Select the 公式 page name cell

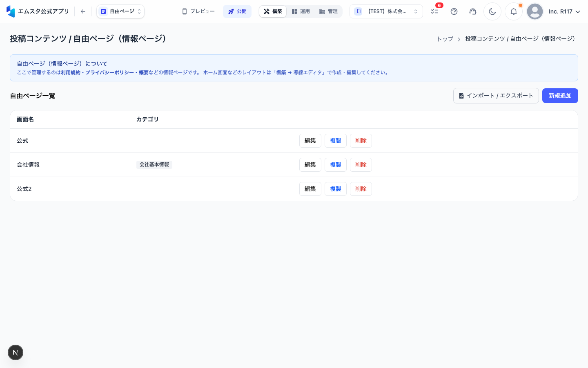pos(22,141)
